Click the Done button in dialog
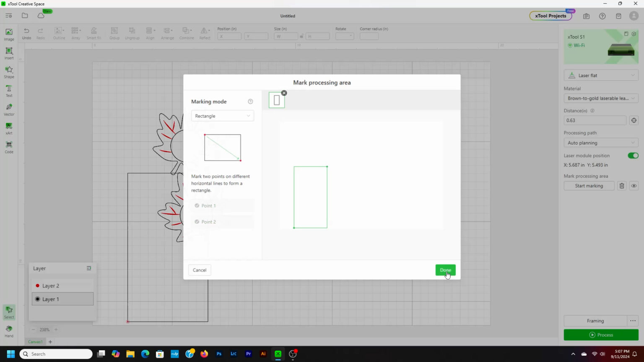 [445, 270]
